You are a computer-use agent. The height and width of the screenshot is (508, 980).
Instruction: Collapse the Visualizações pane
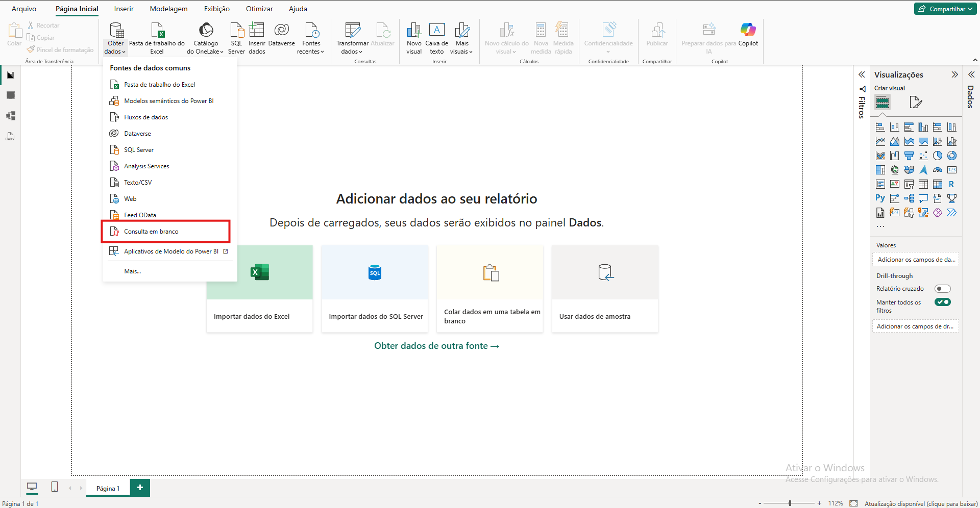[x=954, y=74]
